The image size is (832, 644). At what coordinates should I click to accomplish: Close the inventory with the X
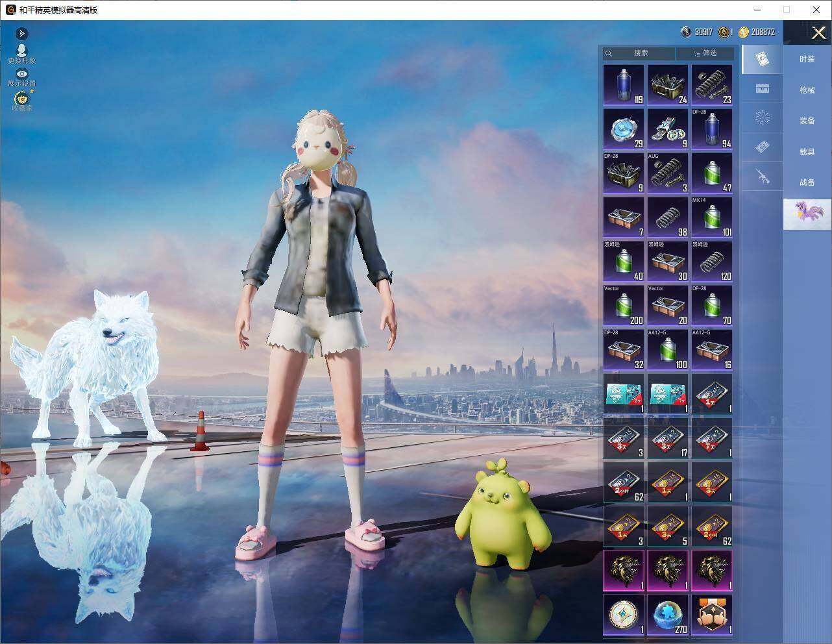click(818, 32)
